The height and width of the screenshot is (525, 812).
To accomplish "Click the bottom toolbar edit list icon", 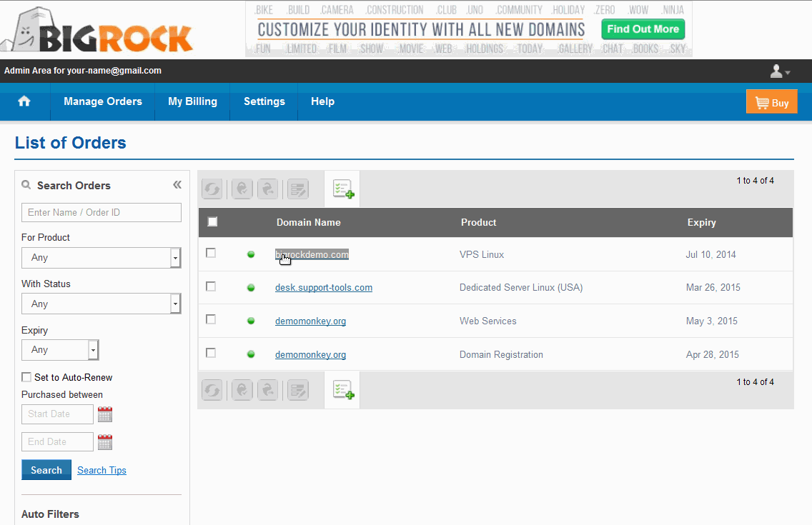I will tap(298, 390).
